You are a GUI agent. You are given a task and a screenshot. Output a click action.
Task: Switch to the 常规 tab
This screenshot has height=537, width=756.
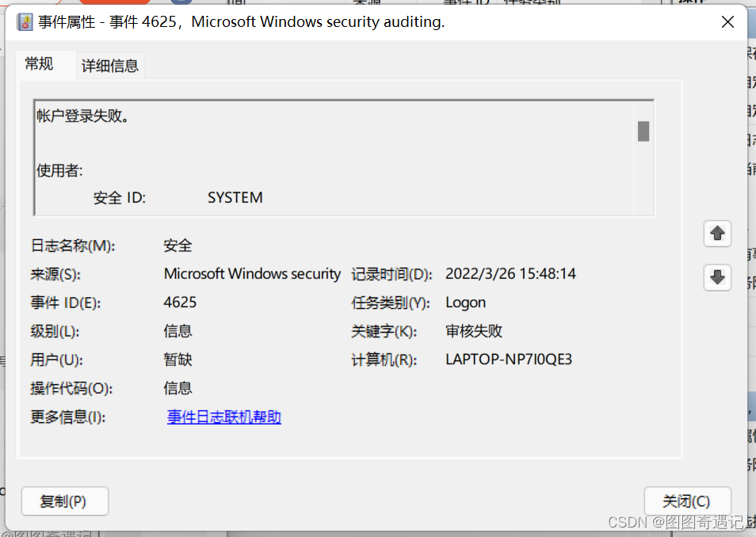click(39, 64)
